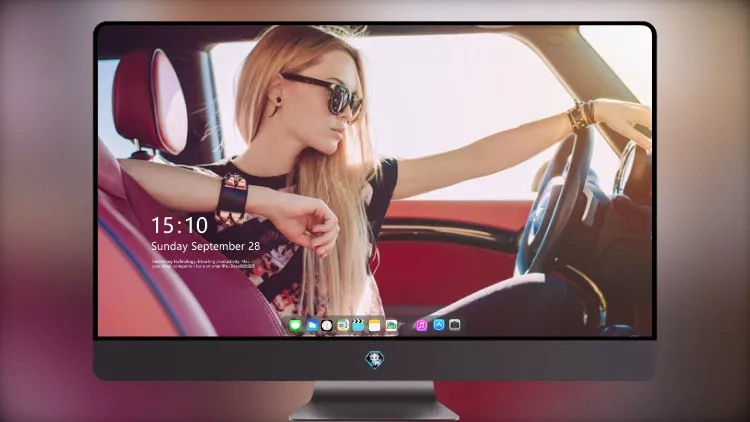This screenshot has width=750, height=422.
Task: Open the Camera app in the dock
Action: [455, 325]
